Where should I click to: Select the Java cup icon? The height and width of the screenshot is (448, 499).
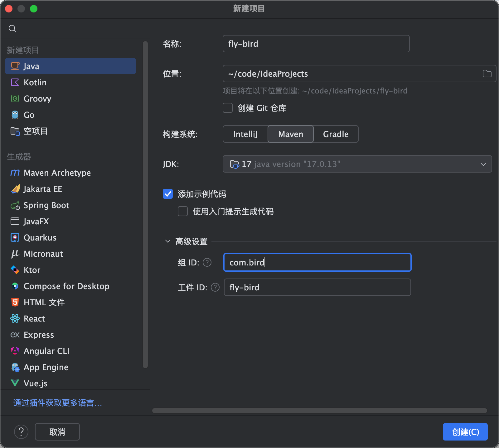click(x=15, y=66)
